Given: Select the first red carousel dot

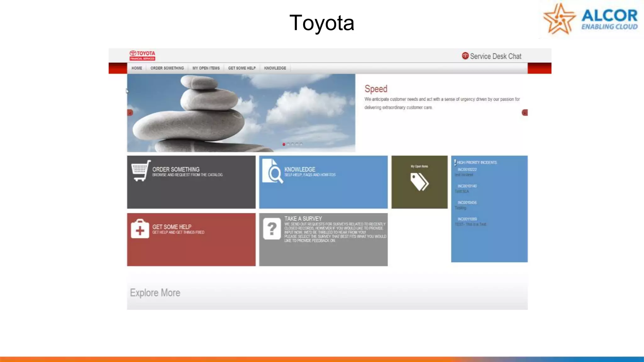Looking at the screenshot, I should pos(284,144).
